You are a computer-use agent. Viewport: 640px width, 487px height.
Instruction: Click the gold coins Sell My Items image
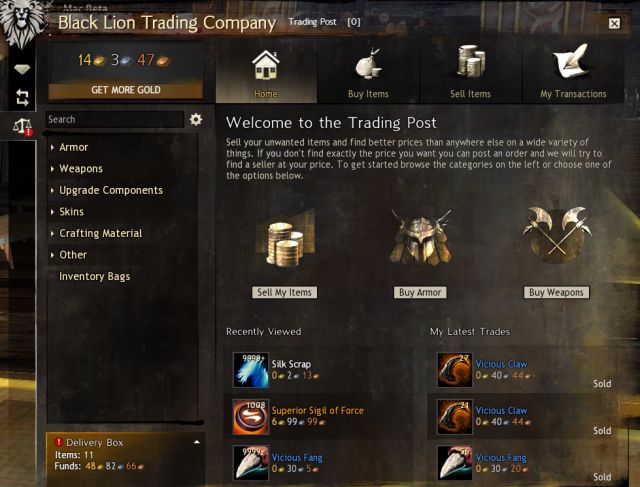(x=285, y=240)
